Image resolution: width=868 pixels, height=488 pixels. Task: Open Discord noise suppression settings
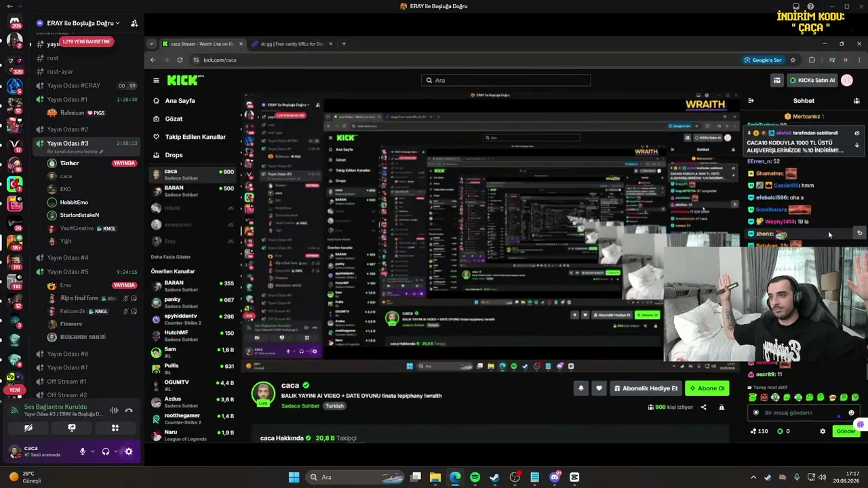point(114,410)
